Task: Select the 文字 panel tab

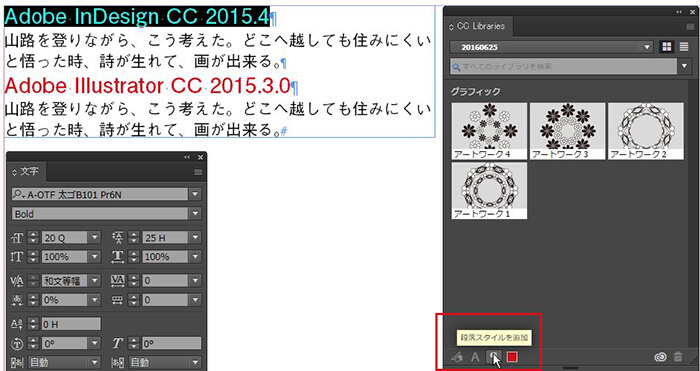Action: [26, 171]
